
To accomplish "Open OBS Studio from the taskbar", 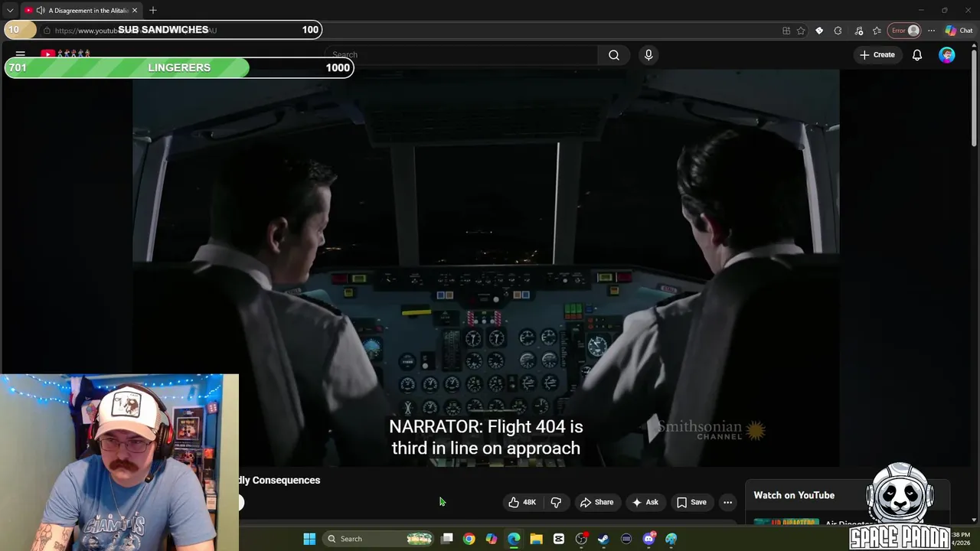I will click(581, 539).
